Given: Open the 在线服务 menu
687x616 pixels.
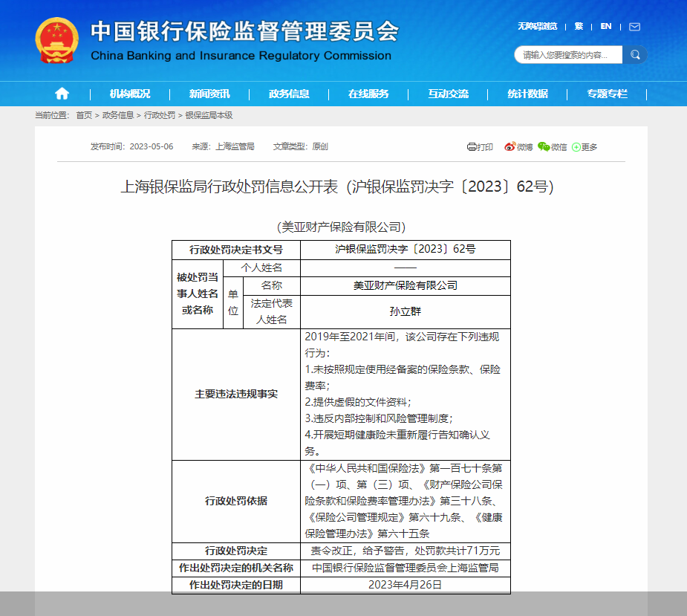Looking at the screenshot, I should 368,94.
